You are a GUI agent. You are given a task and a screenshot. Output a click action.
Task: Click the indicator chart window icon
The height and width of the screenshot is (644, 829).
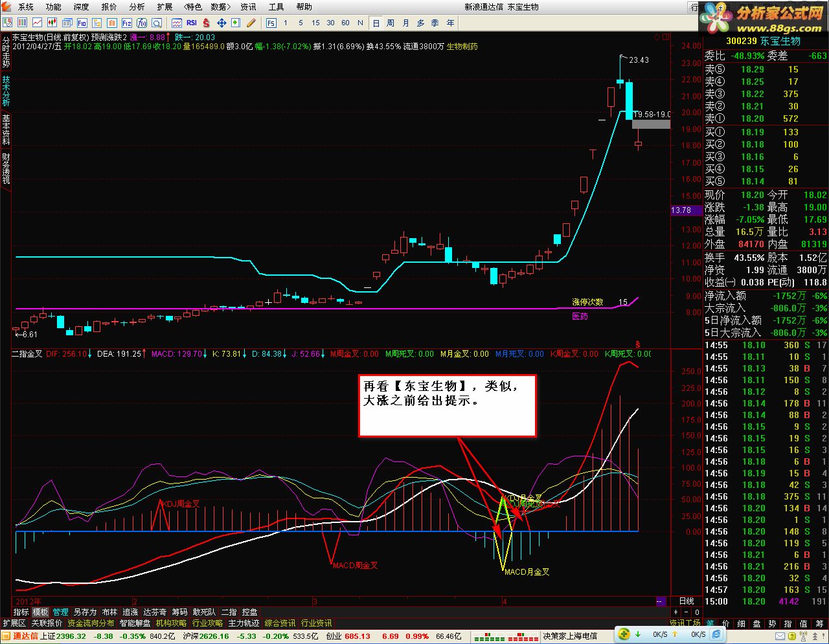[176, 23]
